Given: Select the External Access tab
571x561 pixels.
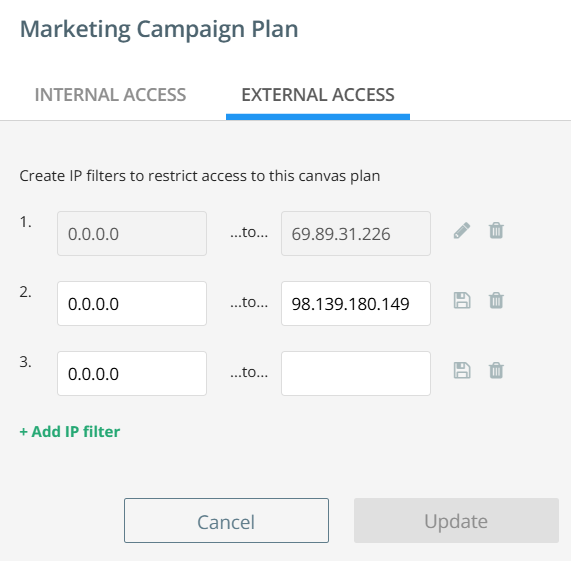Looking at the screenshot, I should tap(318, 95).
